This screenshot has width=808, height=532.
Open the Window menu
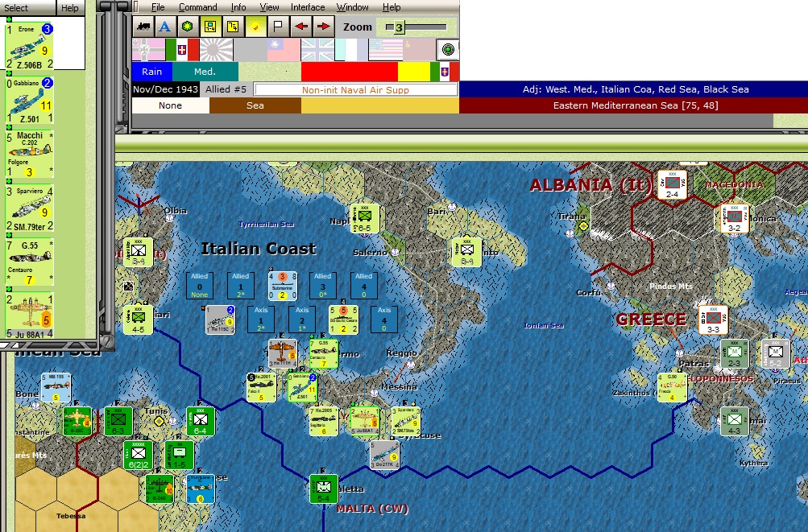[x=353, y=7]
